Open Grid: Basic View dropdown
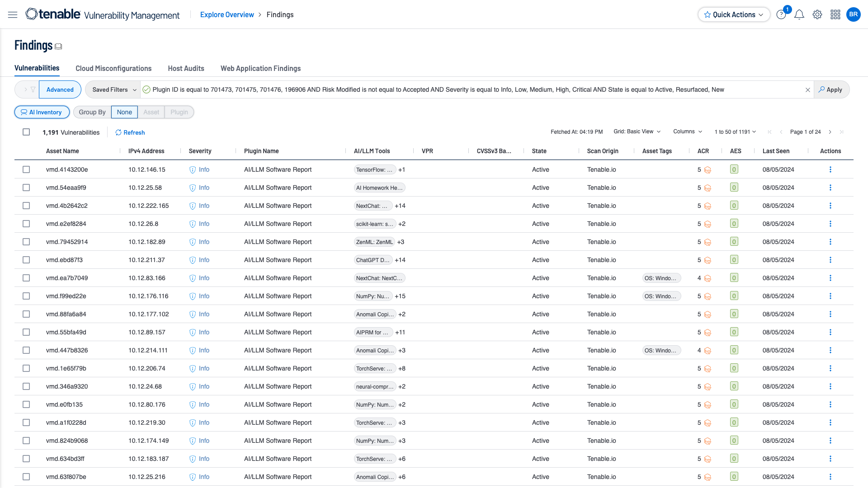868x488 pixels. [x=637, y=132]
